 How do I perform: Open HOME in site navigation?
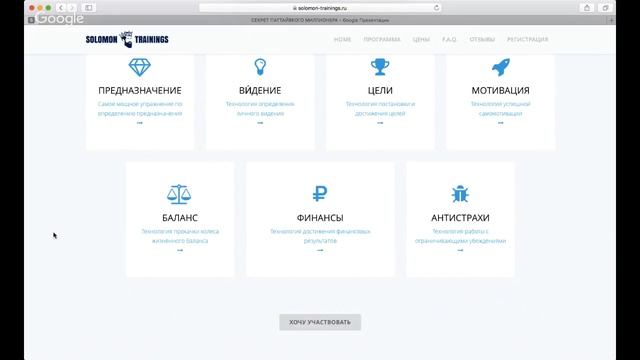[x=342, y=39]
